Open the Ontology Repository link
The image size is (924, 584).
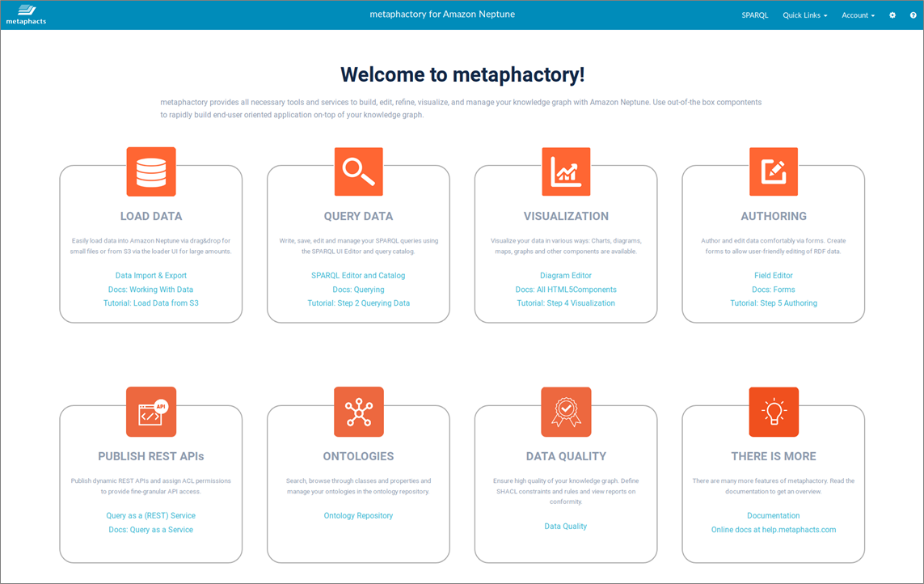358,515
